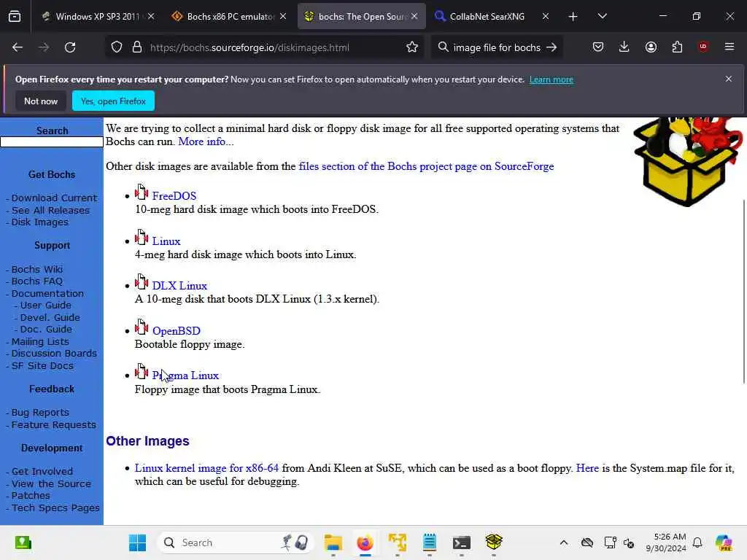
Task: Expand the list all tabs dropdown
Action: pos(602,16)
